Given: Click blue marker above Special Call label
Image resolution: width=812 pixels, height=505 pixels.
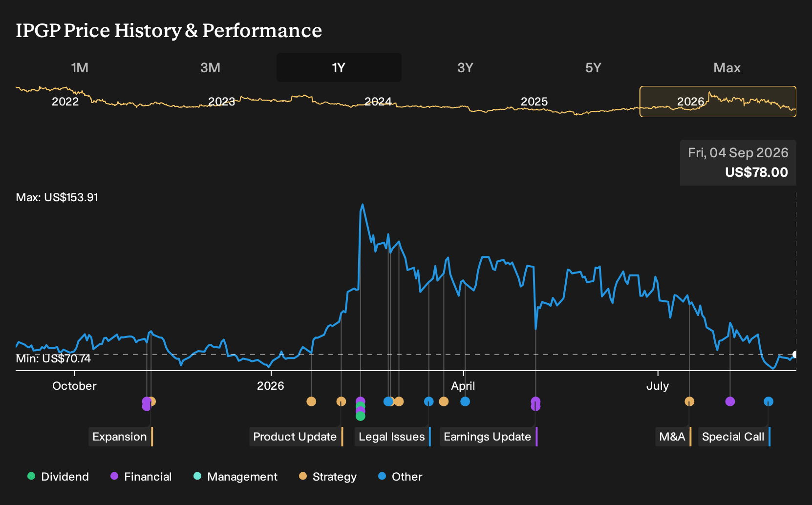Looking at the screenshot, I should (x=769, y=401).
